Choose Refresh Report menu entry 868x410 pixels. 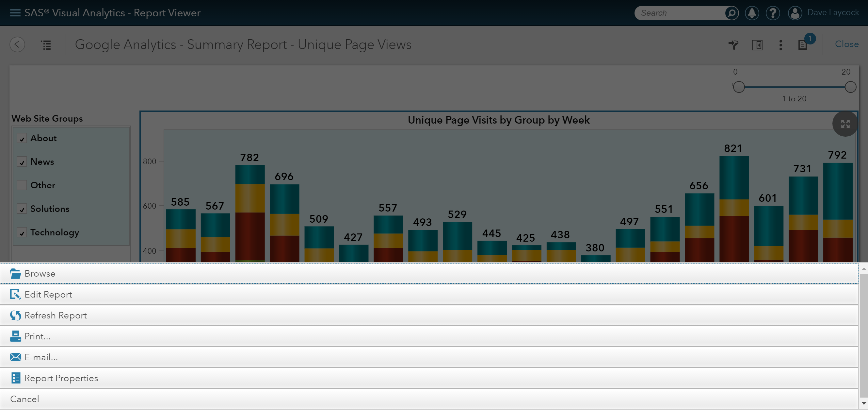[x=428, y=315]
